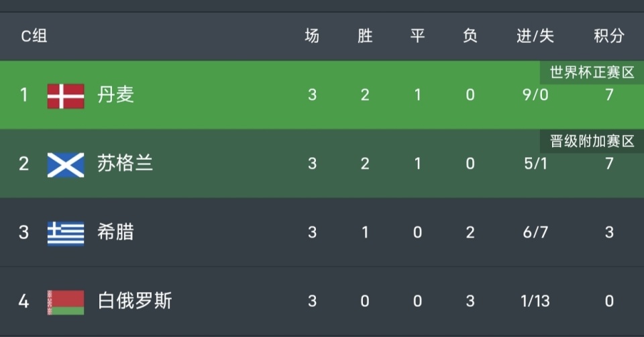Select team name 白俄罗斯
The height and width of the screenshot is (337, 644).
click(135, 301)
